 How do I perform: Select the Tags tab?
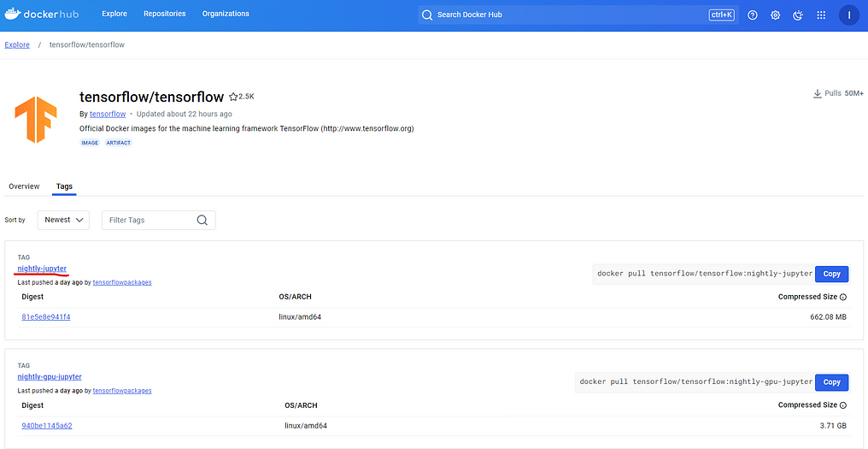pos(64,186)
